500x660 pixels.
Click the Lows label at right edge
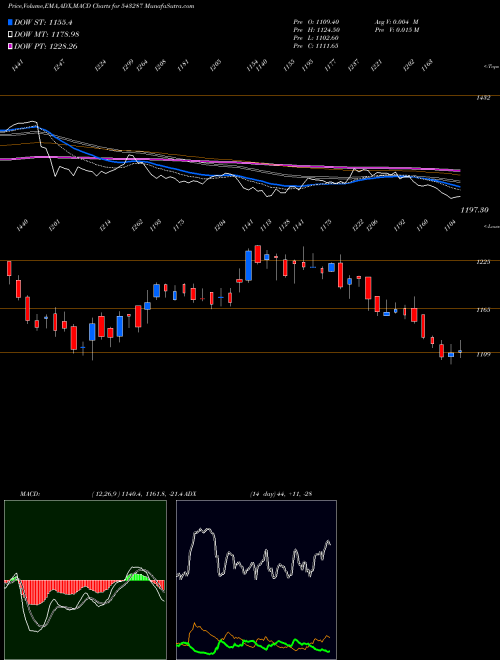(x=491, y=227)
